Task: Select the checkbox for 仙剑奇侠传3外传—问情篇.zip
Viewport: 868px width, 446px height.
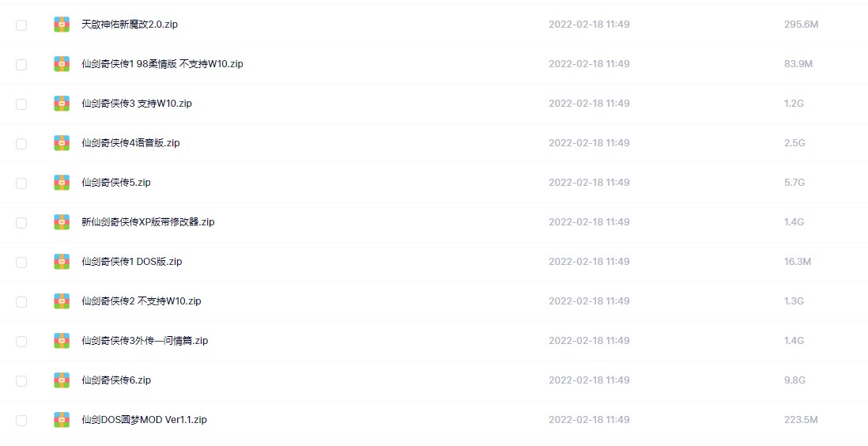Action: [21, 342]
